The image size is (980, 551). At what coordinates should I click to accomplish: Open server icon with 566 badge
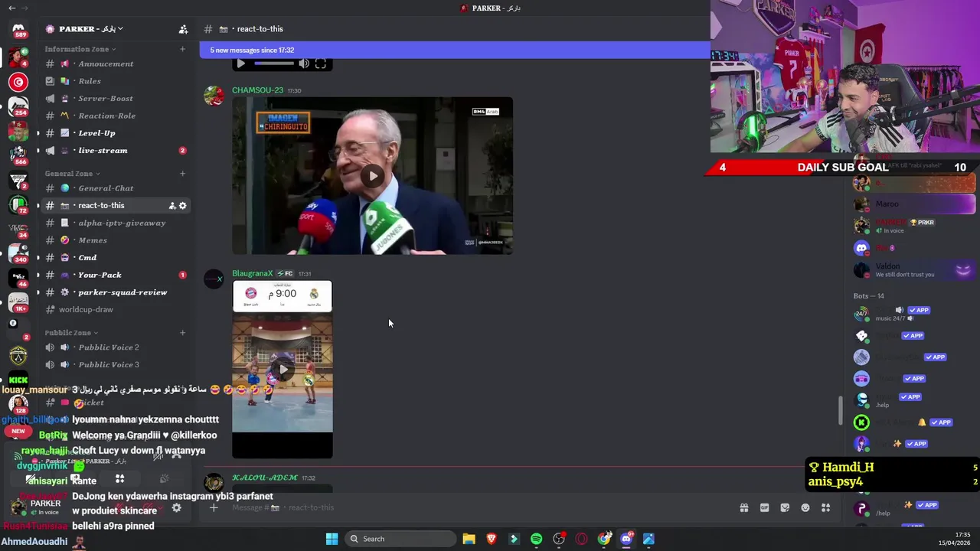coord(18,155)
